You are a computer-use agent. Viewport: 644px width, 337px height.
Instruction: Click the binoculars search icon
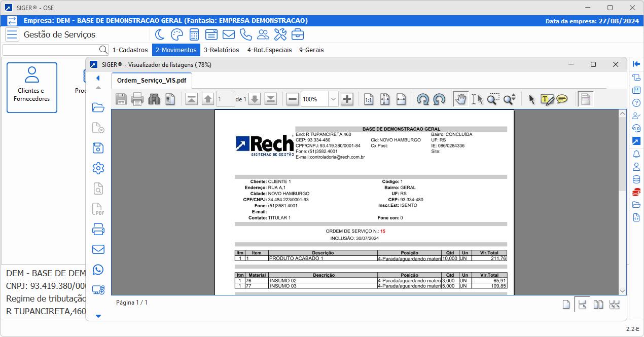click(154, 99)
